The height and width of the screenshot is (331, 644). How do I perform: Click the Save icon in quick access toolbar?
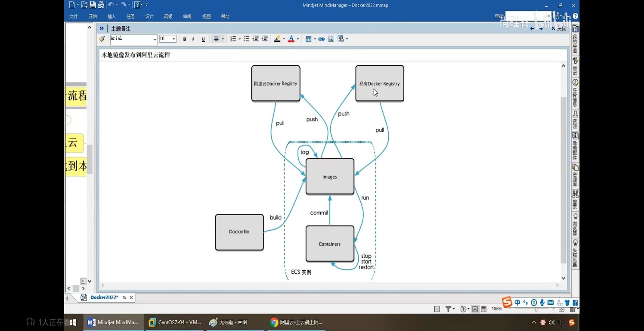pyautogui.click(x=93, y=5)
